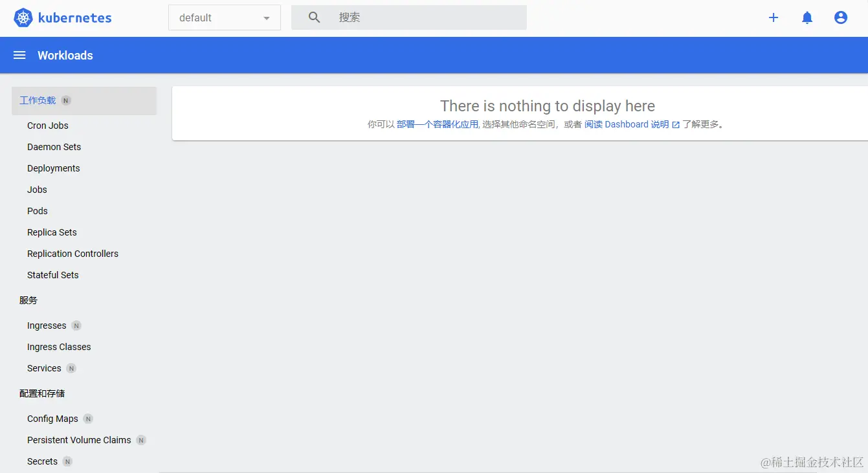This screenshot has width=868, height=473.
Task: Open Stateful Sets in the sidebar
Action: pyautogui.click(x=53, y=275)
